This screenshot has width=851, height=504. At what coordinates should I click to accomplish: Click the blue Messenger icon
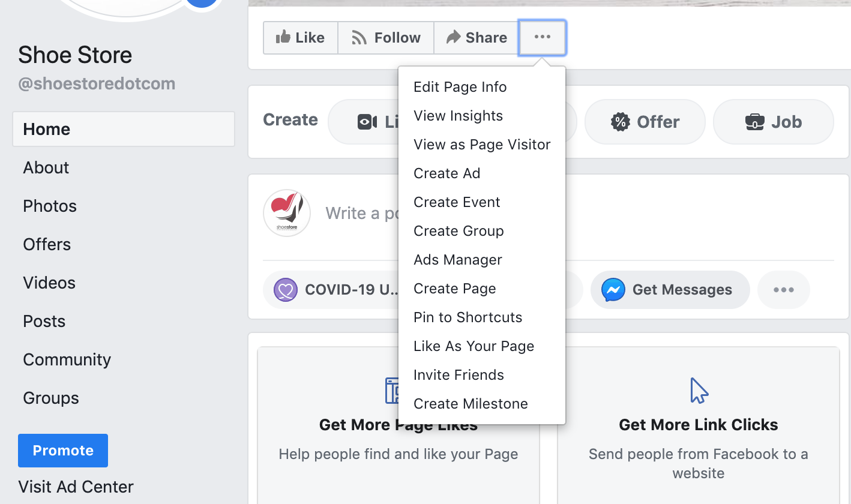[x=613, y=290]
